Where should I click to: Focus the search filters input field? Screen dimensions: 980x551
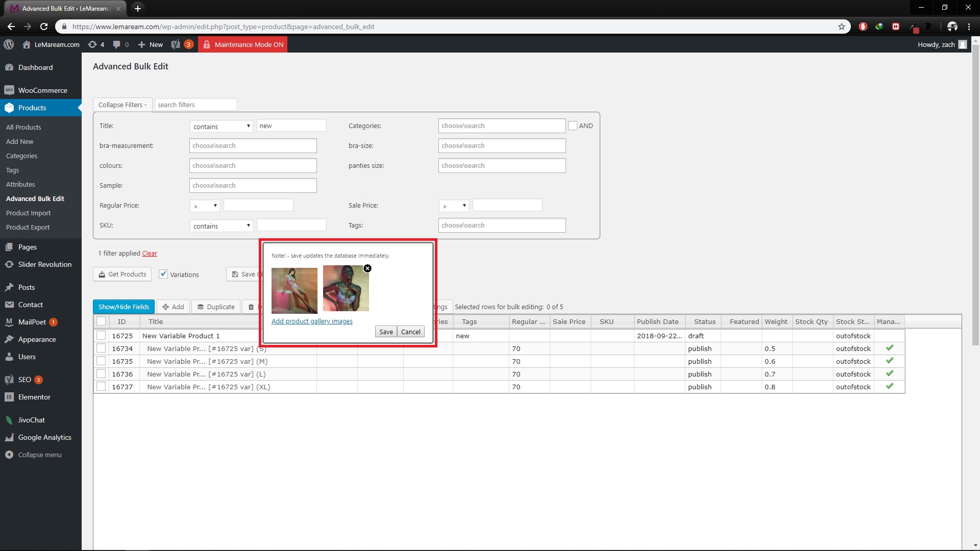pos(195,105)
